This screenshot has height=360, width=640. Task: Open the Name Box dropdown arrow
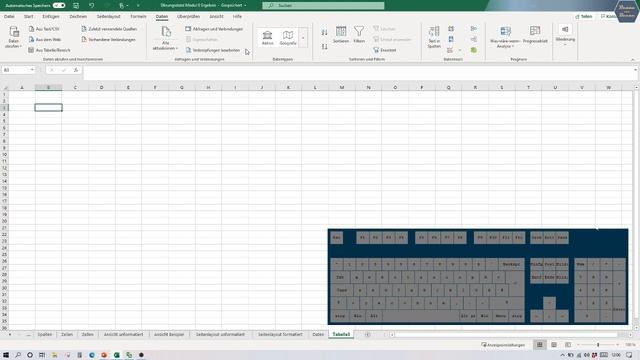[32, 70]
